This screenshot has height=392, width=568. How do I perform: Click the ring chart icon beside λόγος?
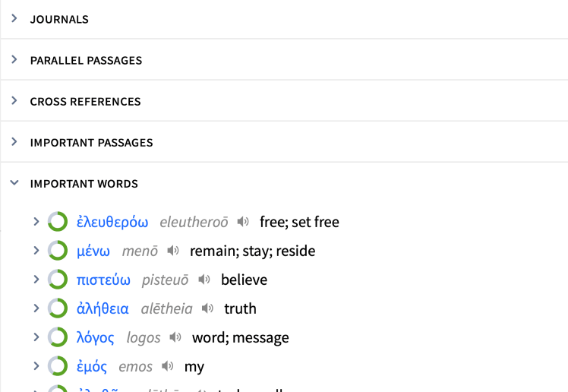[58, 337]
